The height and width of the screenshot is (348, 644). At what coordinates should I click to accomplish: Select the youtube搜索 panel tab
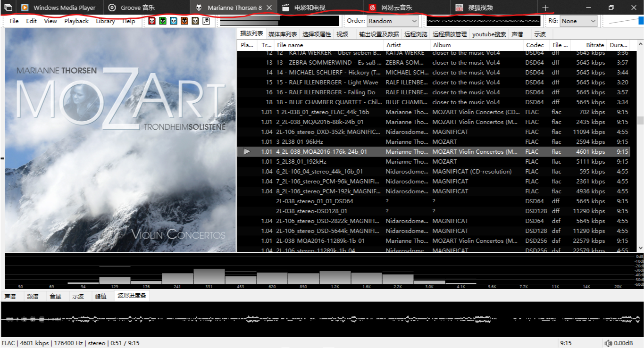tap(489, 34)
